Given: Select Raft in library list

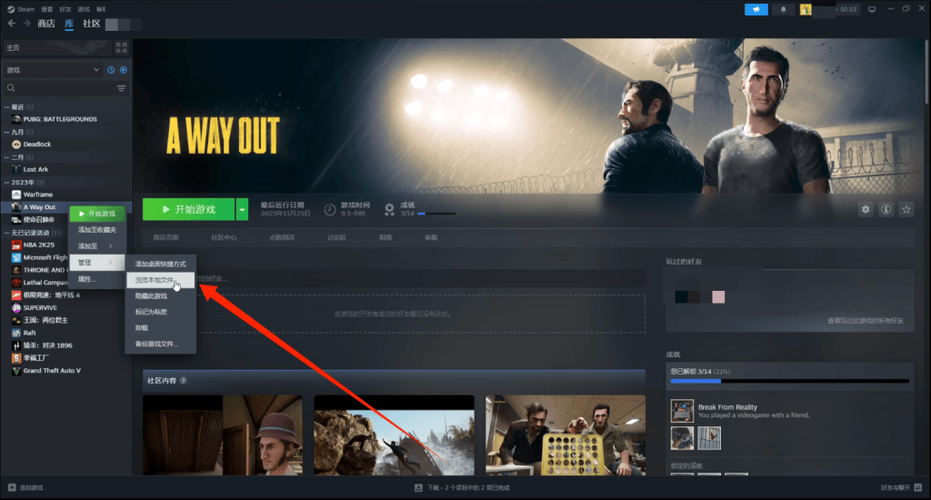Looking at the screenshot, I should point(30,333).
